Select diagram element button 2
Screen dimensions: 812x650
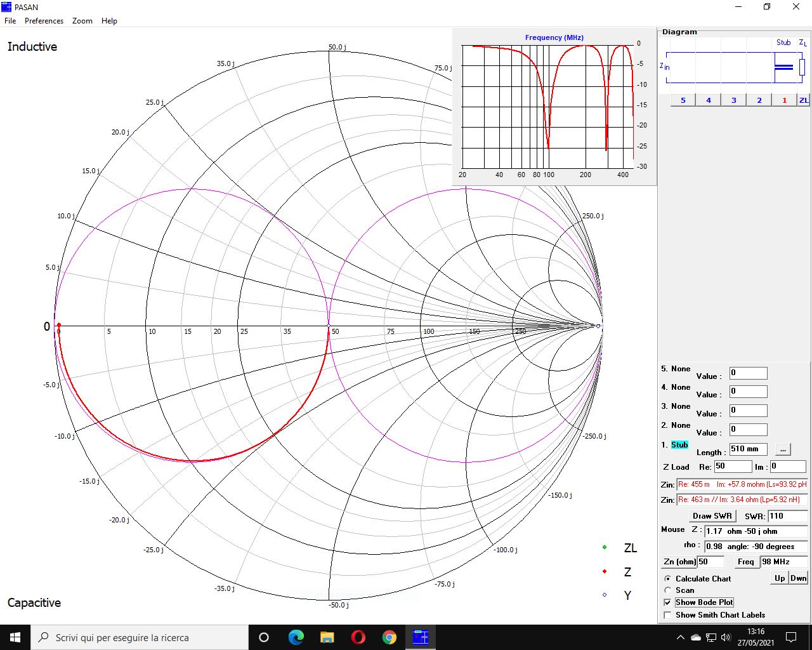(759, 100)
